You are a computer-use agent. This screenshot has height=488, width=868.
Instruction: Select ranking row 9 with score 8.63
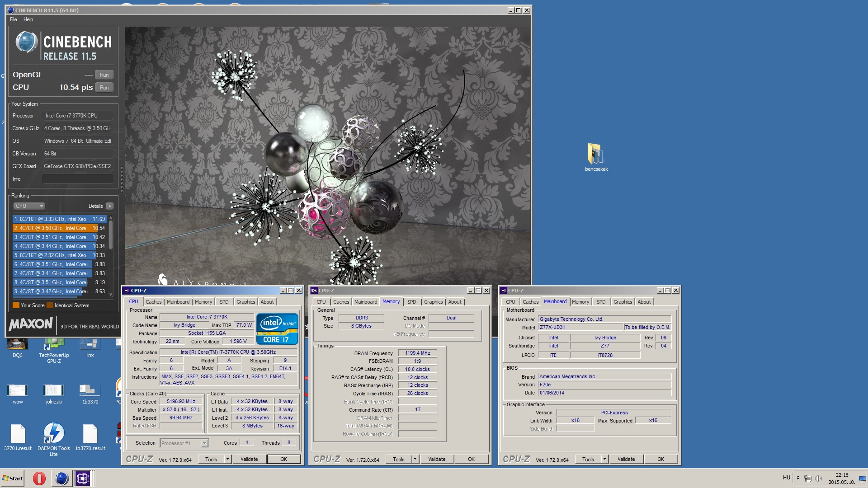pyautogui.click(x=60, y=291)
